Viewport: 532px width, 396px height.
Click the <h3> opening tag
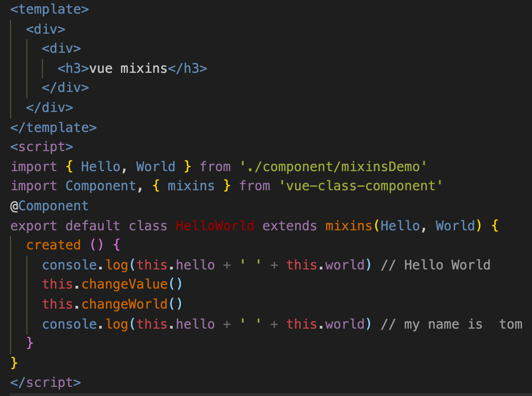(73, 68)
